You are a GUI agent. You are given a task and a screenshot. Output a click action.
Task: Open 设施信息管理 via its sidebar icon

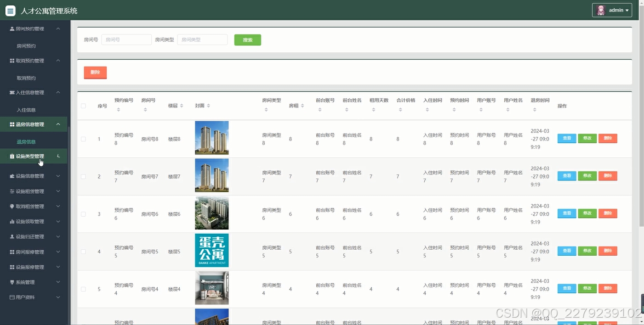[x=13, y=176]
